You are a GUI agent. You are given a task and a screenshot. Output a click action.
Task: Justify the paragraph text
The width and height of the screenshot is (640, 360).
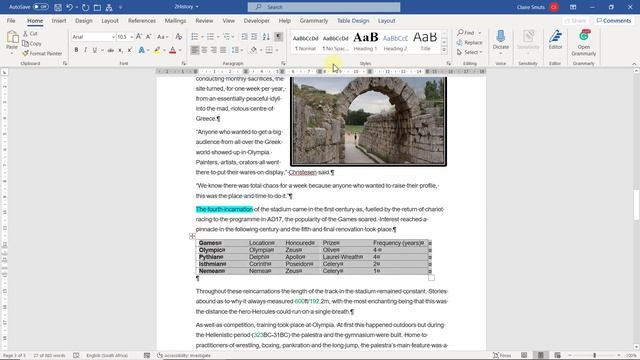point(223,50)
